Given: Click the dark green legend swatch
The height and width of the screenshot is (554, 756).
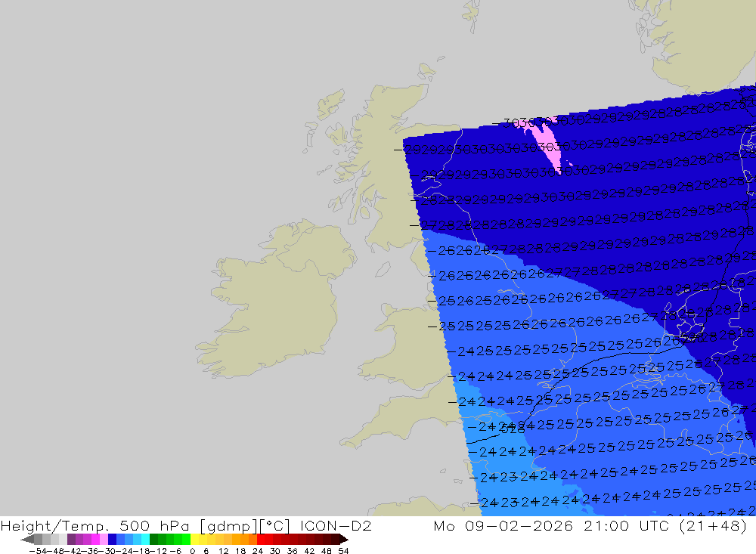Looking at the screenshot, I should pyautogui.click(x=153, y=540).
